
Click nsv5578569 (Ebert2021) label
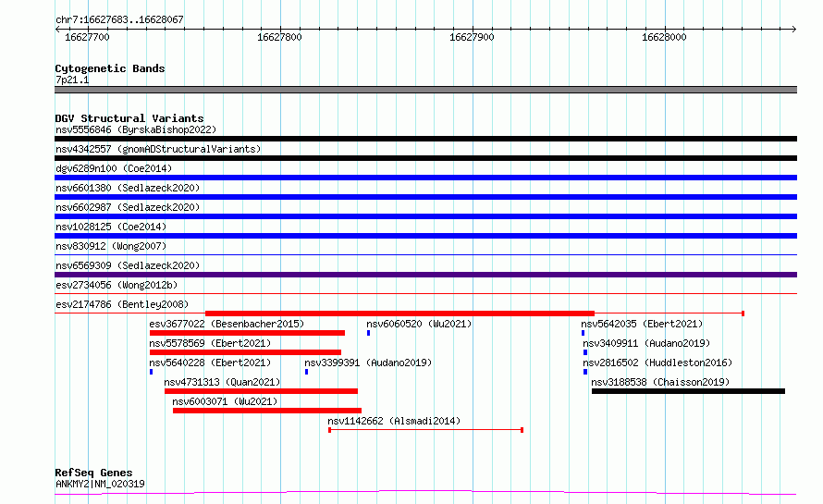coord(210,343)
